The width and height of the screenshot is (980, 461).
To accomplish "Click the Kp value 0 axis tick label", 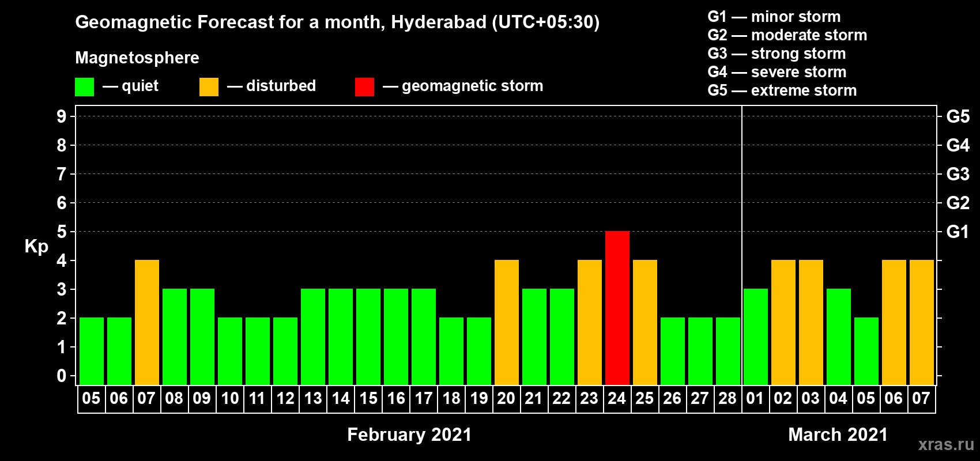I will (x=62, y=376).
